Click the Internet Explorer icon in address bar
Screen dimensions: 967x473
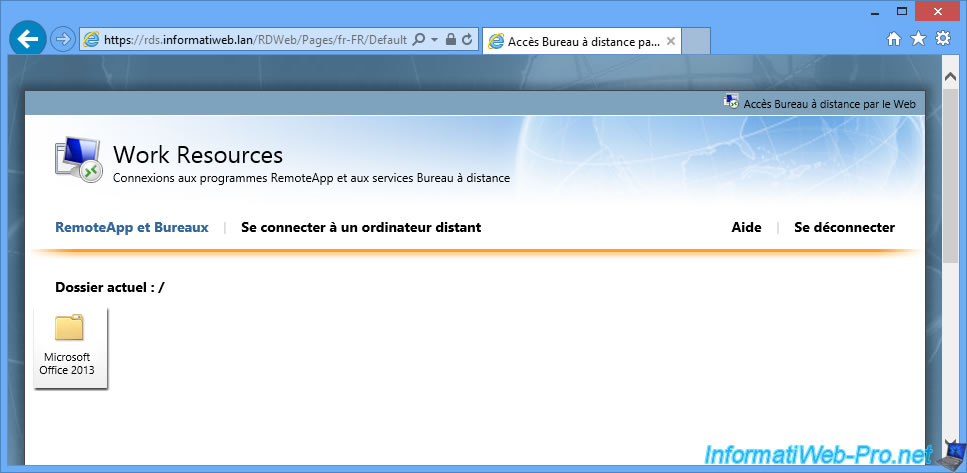coord(91,40)
